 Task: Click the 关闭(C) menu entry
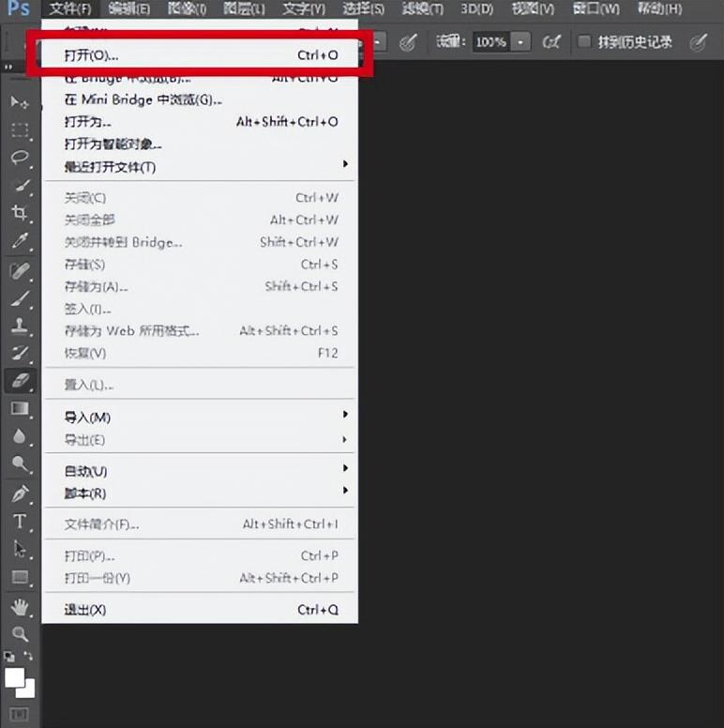point(200,198)
